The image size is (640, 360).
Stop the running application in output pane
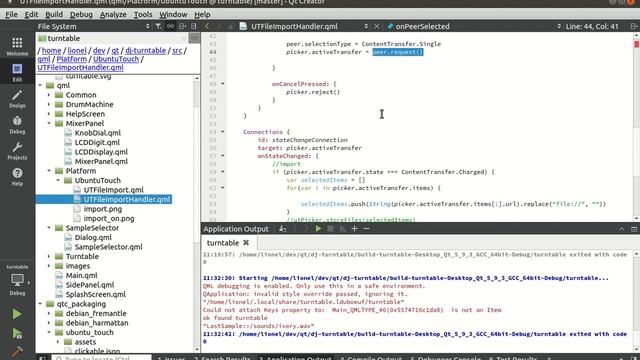coord(330,229)
